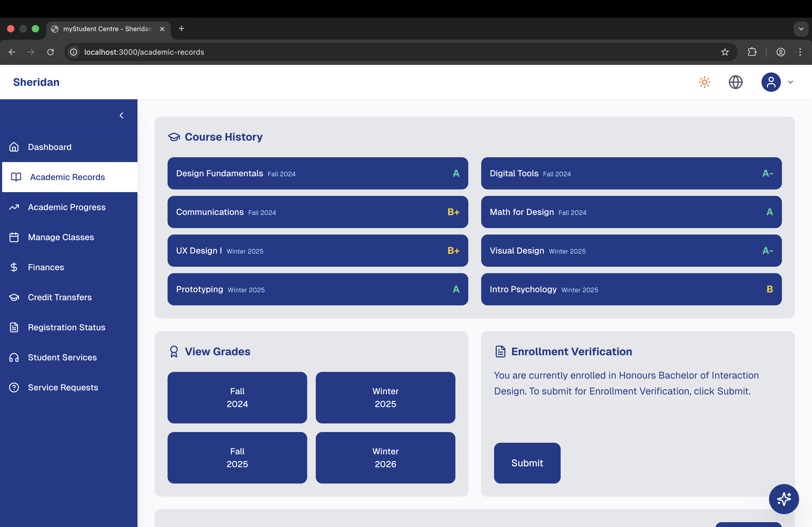The width and height of the screenshot is (812, 527).
Task: Submit the enrollment verification
Action: click(x=527, y=463)
